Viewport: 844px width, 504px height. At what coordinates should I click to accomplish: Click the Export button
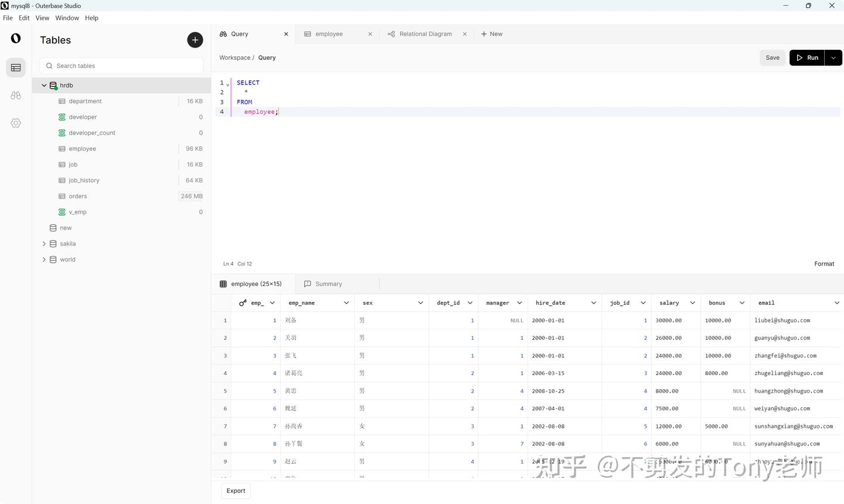236,491
